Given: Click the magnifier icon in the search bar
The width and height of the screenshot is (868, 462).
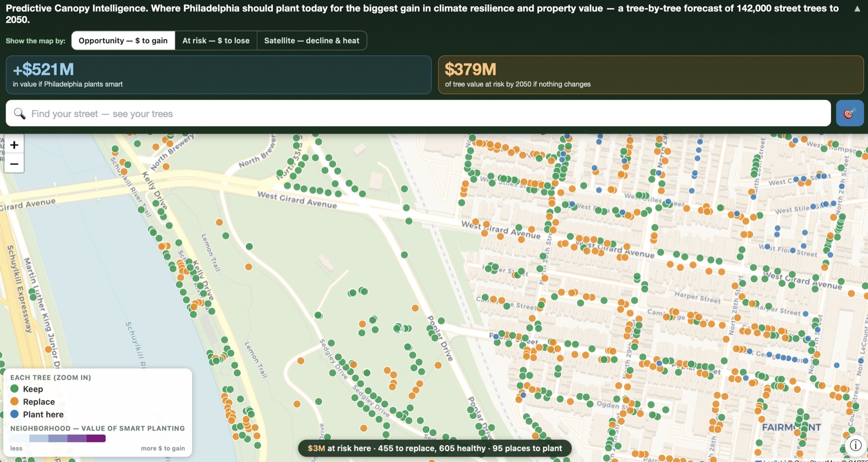Looking at the screenshot, I should [x=20, y=113].
